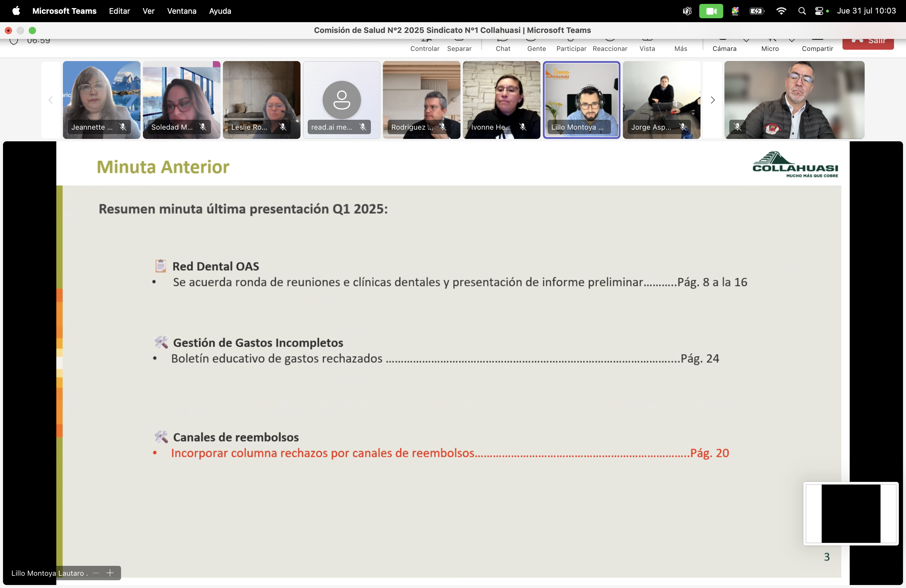Click Compartir to share screen
906x588 pixels.
817,45
